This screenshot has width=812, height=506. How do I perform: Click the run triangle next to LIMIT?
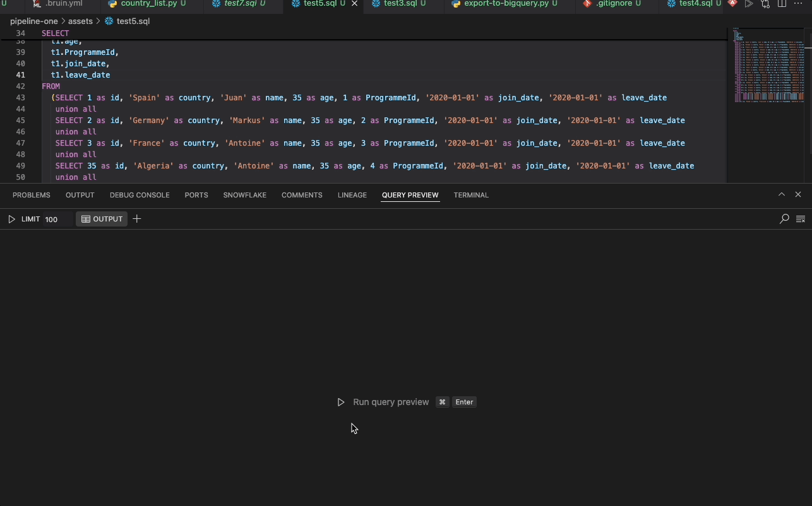click(x=11, y=219)
